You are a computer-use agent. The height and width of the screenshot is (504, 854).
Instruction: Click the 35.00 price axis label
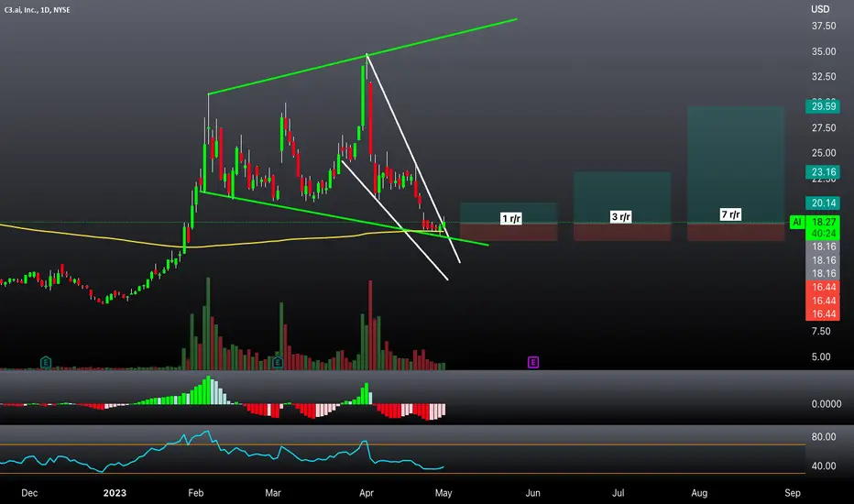click(x=824, y=51)
